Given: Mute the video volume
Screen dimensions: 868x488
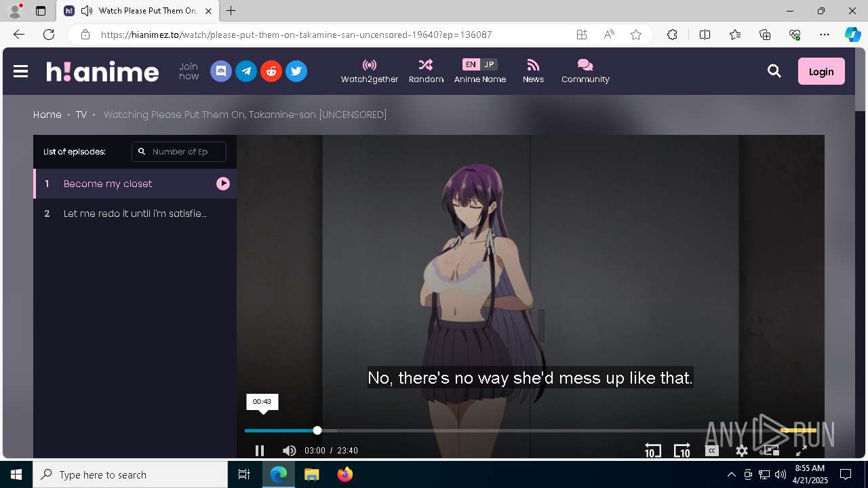Looking at the screenshot, I should (290, 451).
